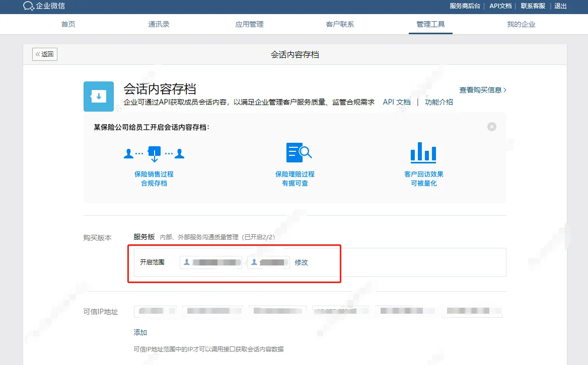588x365 pixels.
Task: Click the 保险销售过程 合规存档 illustration icon
Action: [154, 153]
